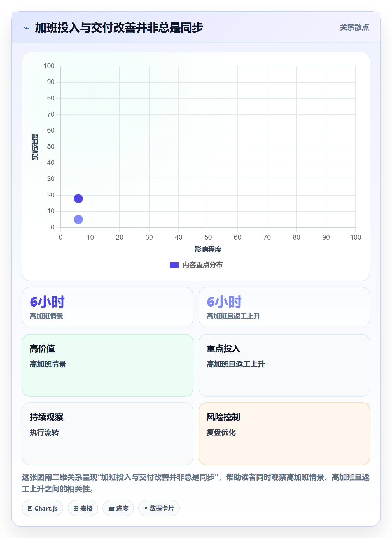This screenshot has width=392, height=538.
Task: Click the Chart.js chip's square icon
Action: click(x=30, y=509)
